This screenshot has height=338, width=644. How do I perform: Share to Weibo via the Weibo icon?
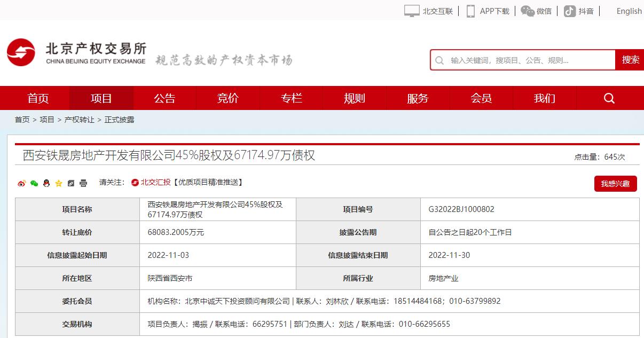coord(21,183)
